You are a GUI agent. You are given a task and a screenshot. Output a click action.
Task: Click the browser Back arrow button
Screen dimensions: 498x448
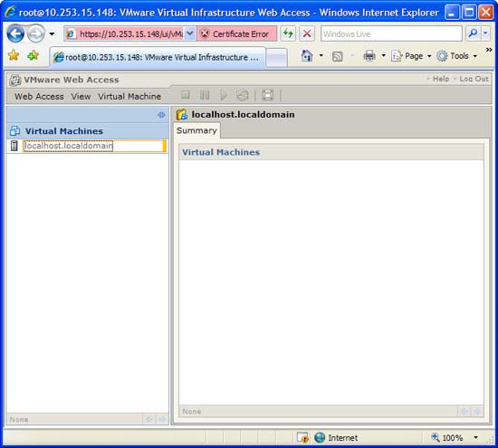tap(15, 33)
